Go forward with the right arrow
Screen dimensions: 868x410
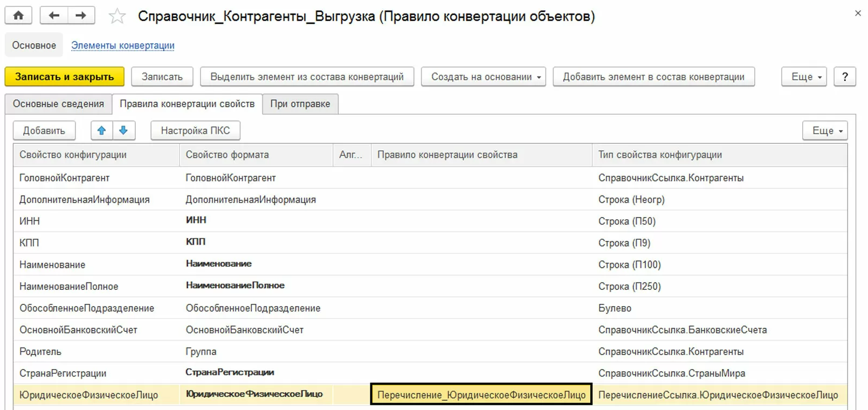click(x=81, y=15)
